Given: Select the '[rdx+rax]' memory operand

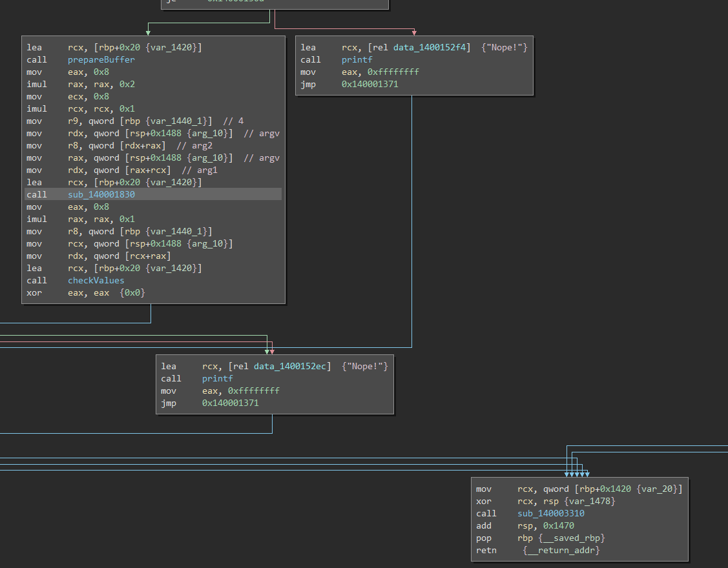Looking at the screenshot, I should (x=143, y=146).
